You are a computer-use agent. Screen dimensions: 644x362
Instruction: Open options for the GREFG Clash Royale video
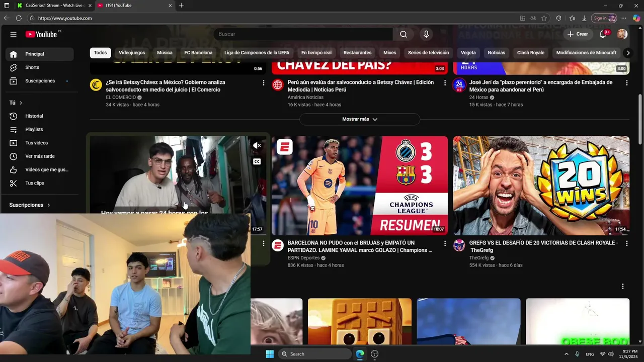click(626, 243)
